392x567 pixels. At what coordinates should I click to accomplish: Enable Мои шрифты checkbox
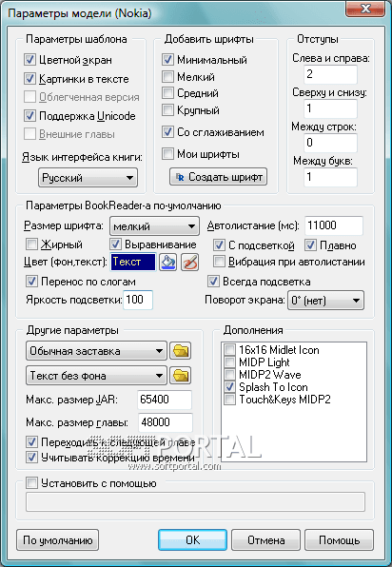coord(167,154)
